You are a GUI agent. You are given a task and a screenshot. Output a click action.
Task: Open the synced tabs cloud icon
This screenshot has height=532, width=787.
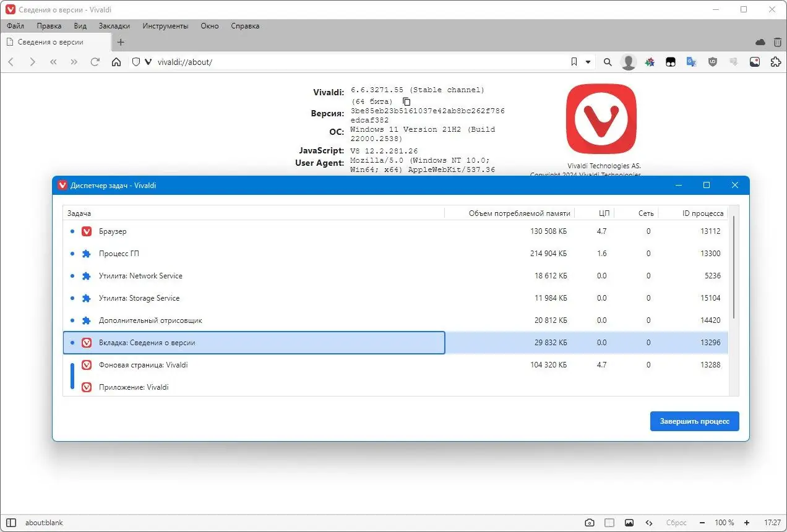760,42
